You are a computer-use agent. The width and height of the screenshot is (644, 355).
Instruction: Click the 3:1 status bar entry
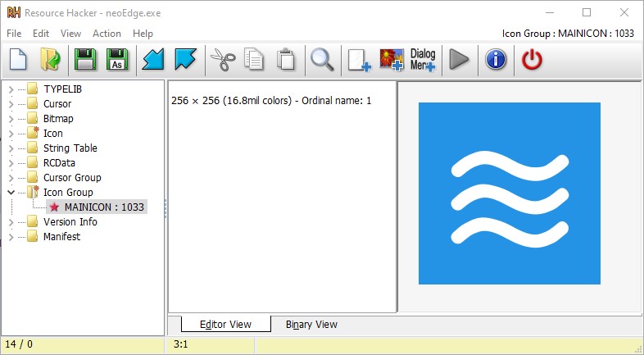tap(181, 344)
